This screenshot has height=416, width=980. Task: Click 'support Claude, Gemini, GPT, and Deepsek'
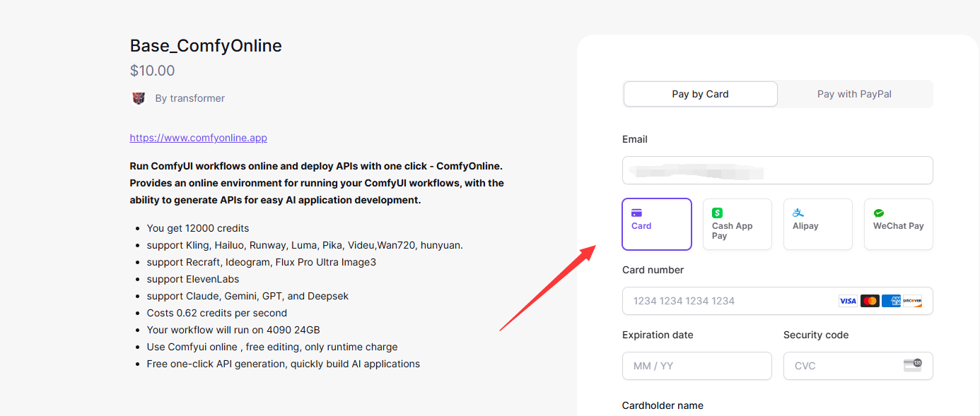point(247,296)
